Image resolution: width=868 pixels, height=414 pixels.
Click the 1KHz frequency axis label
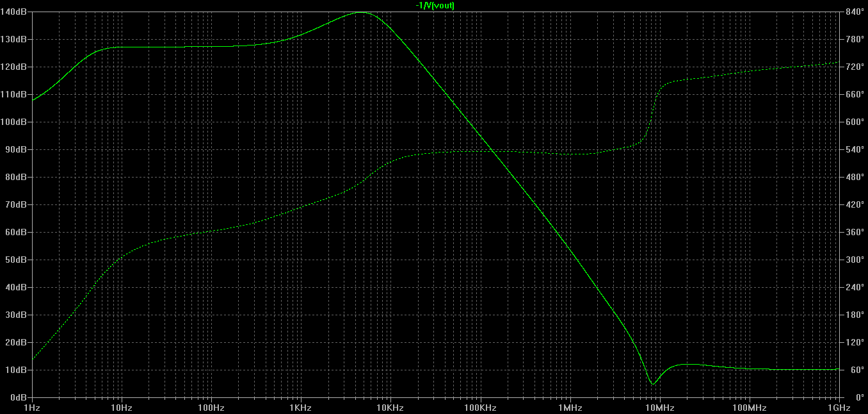point(301,408)
